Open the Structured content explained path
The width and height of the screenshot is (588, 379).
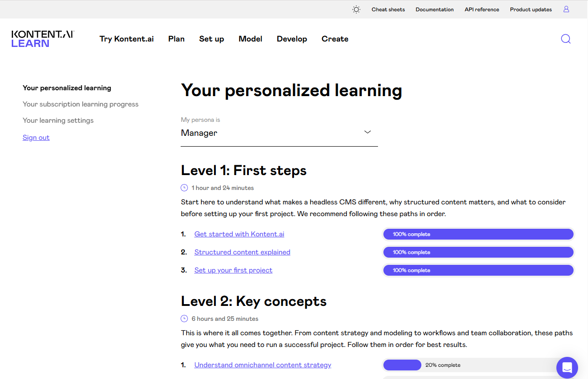[242, 252]
